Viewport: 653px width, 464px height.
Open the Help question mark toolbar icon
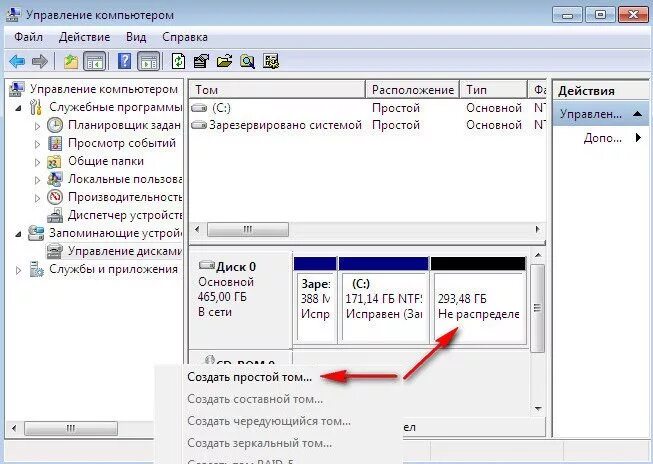coord(125,62)
